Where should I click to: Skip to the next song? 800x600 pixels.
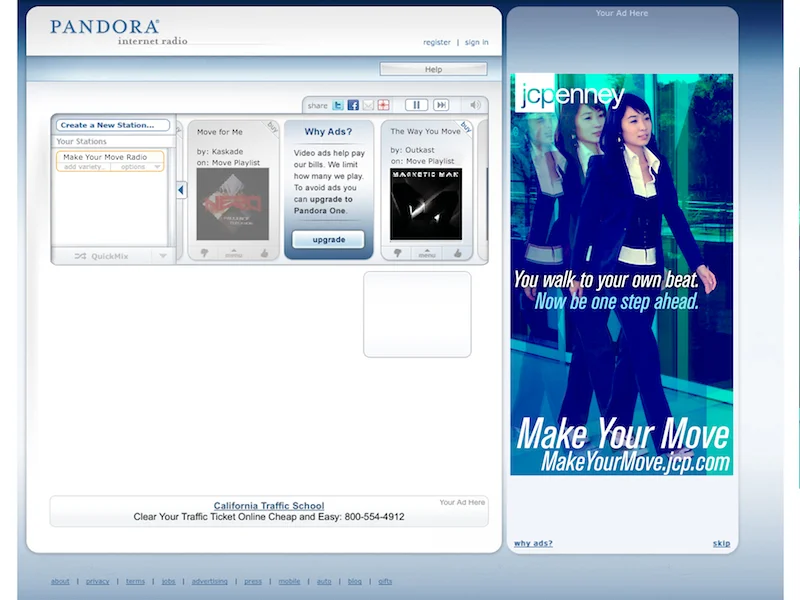441,103
